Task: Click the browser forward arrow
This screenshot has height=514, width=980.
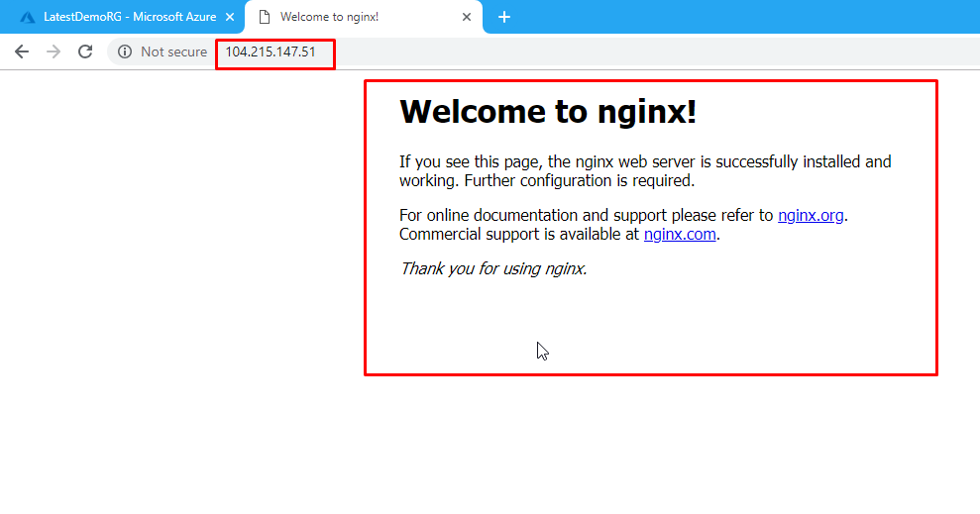Action: (x=54, y=51)
